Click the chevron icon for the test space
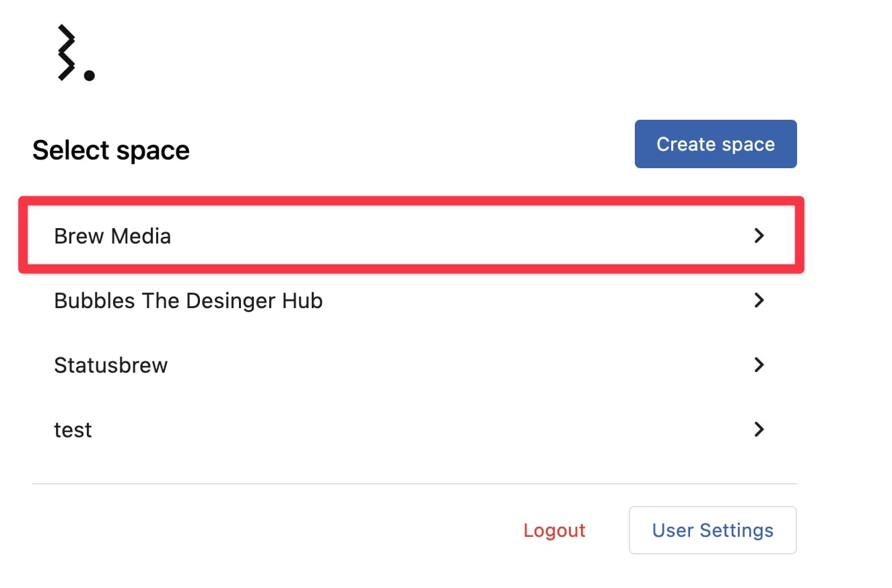This screenshot has width=892, height=588. tap(759, 429)
